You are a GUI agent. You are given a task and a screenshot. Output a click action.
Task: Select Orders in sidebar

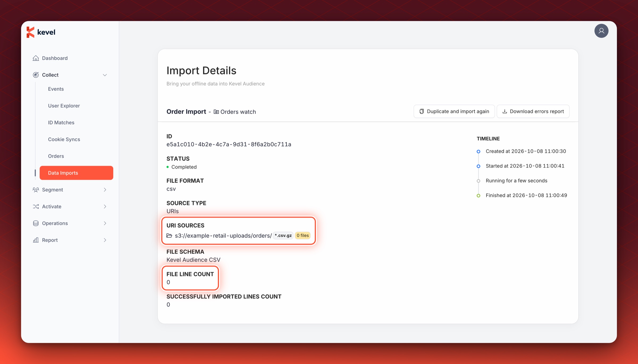[56, 156]
